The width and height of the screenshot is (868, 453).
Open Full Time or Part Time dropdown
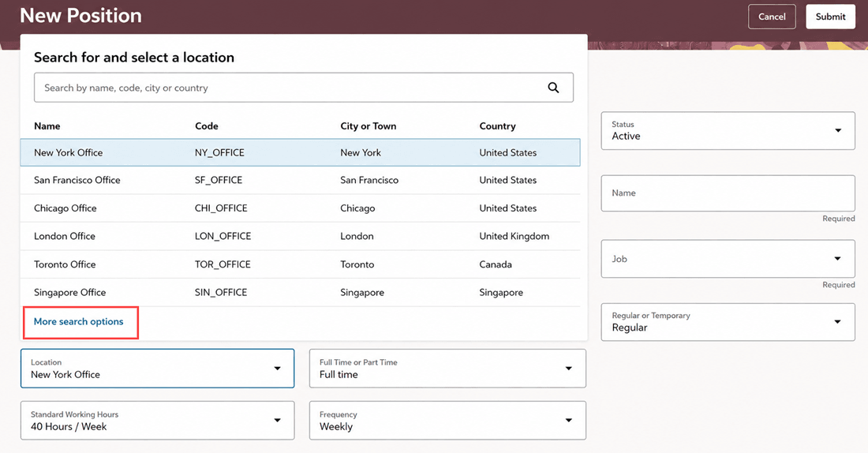pos(447,369)
